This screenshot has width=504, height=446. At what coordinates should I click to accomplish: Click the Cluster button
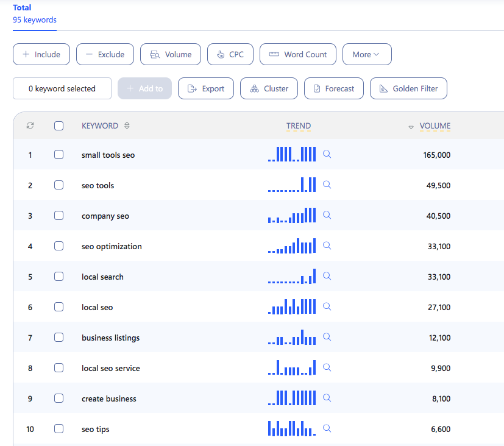click(269, 88)
